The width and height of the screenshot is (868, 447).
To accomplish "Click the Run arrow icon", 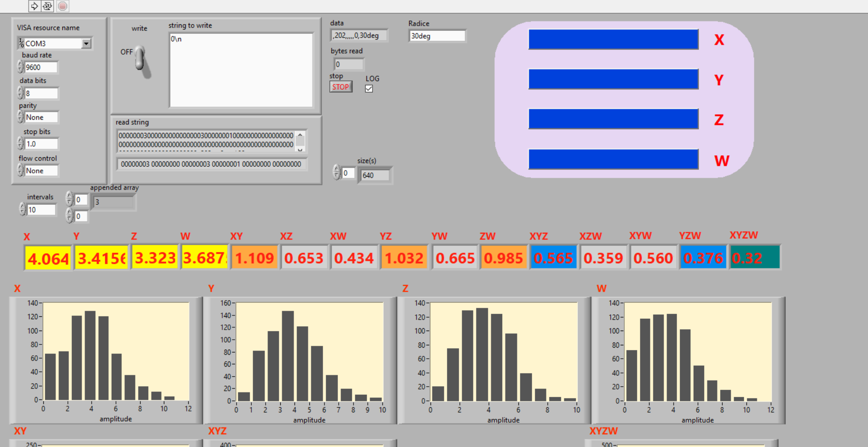I will coord(34,6).
